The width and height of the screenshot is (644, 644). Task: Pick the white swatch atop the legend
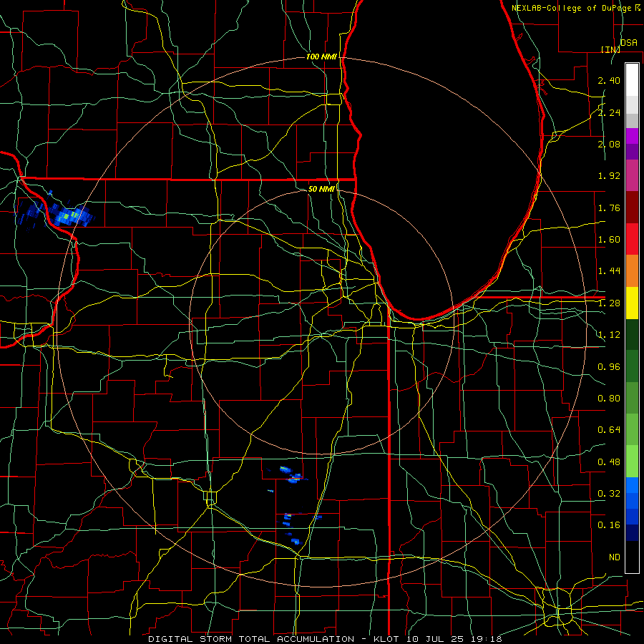(x=632, y=80)
